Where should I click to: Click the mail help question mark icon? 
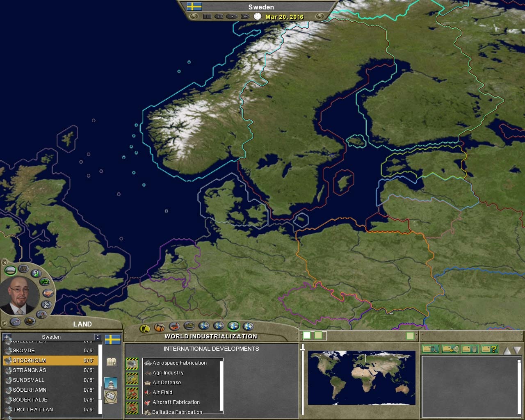click(x=489, y=349)
